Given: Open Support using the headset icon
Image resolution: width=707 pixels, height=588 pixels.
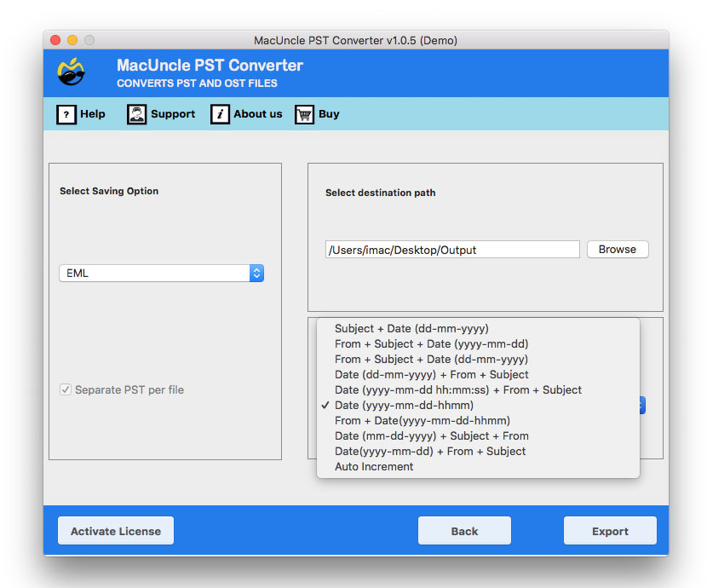Looking at the screenshot, I should [x=137, y=114].
